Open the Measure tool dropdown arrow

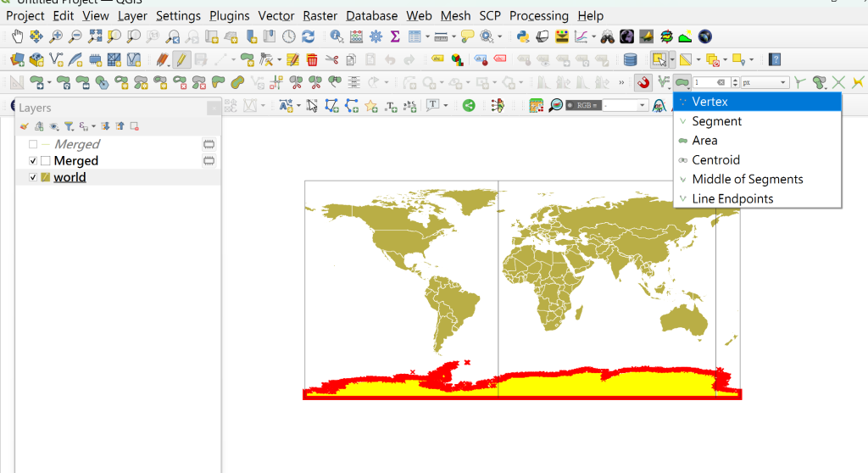pyautogui.click(x=453, y=36)
